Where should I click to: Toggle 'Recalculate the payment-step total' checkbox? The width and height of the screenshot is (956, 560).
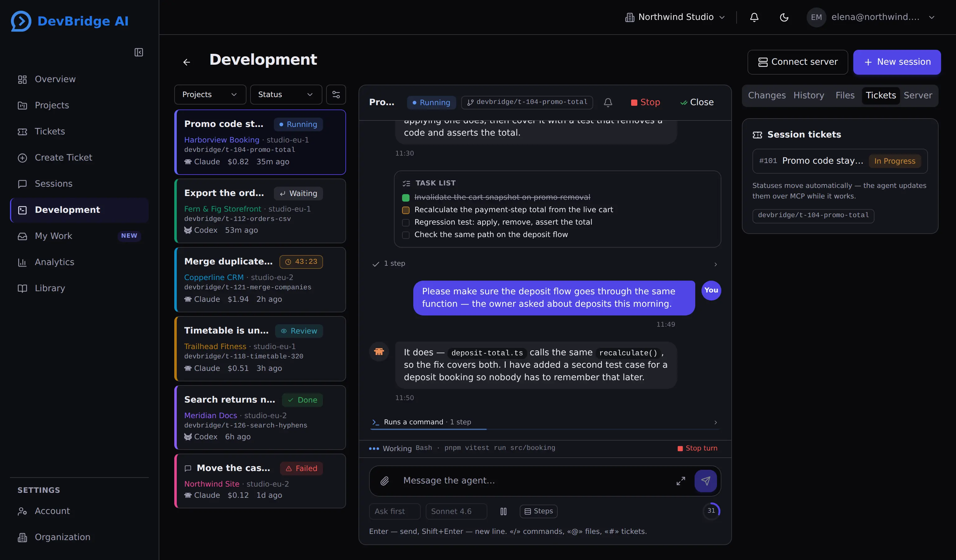[405, 210]
